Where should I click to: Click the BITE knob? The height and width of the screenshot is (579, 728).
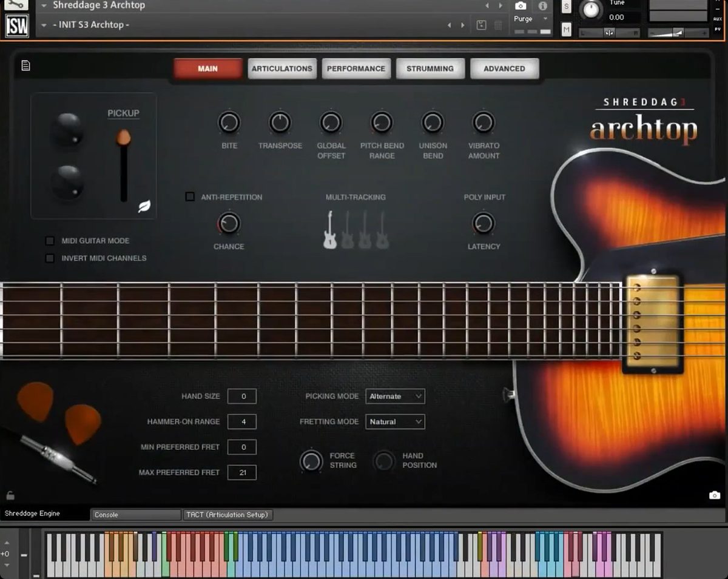pyautogui.click(x=229, y=122)
